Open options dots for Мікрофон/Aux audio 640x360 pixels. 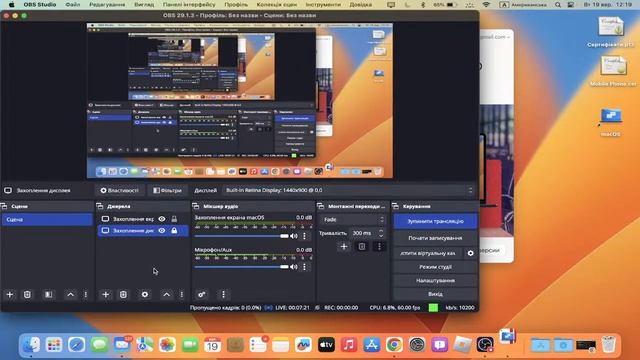point(304,267)
